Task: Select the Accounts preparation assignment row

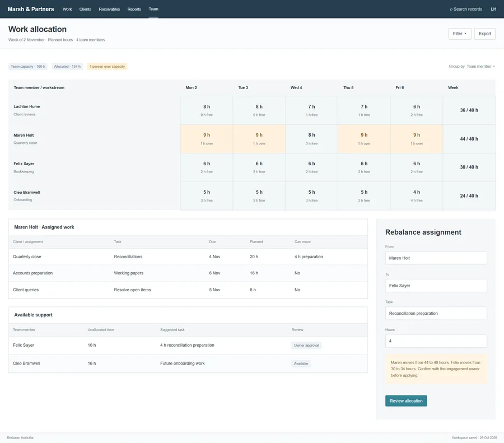Action: tap(188, 273)
